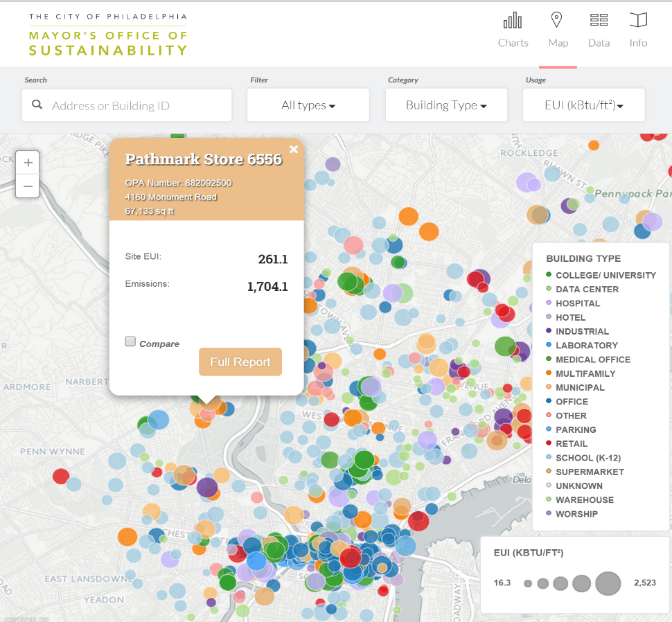Click the Full Report button
Image resolution: width=672 pixels, height=622 pixels.
pos(240,362)
